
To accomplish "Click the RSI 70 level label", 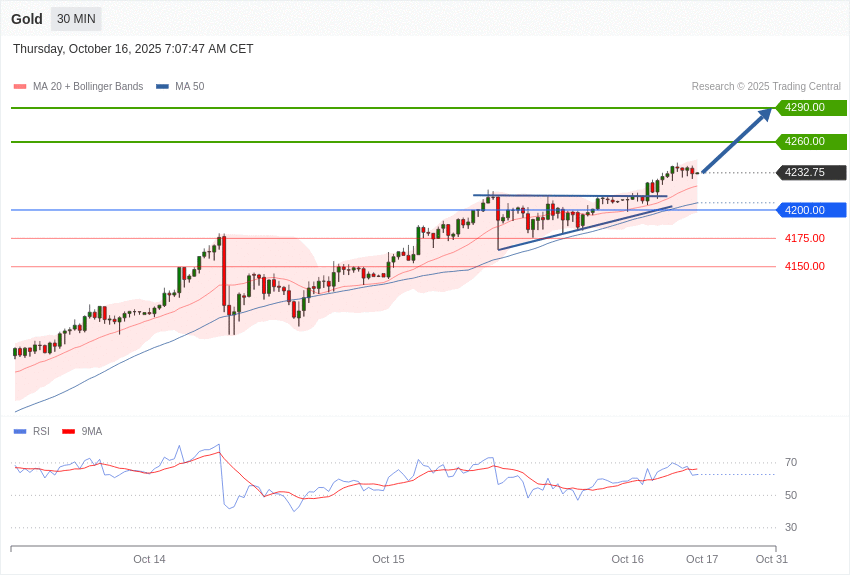I will 791,463.
